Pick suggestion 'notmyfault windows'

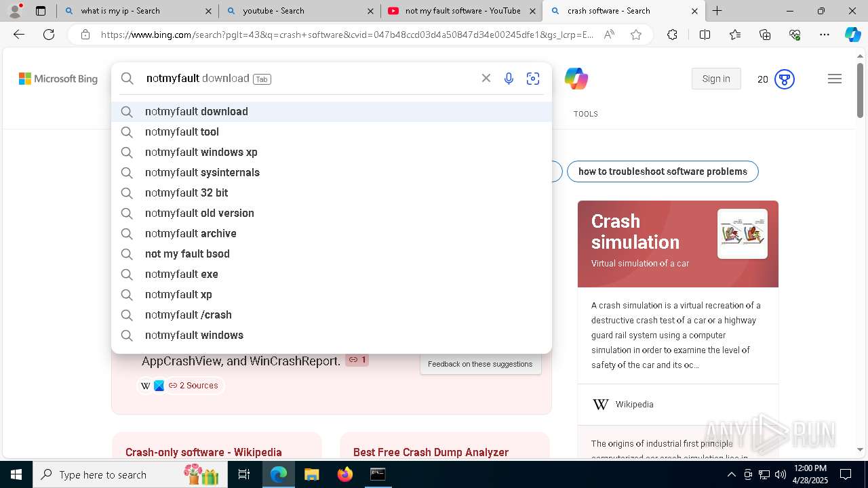pyautogui.click(x=332, y=335)
